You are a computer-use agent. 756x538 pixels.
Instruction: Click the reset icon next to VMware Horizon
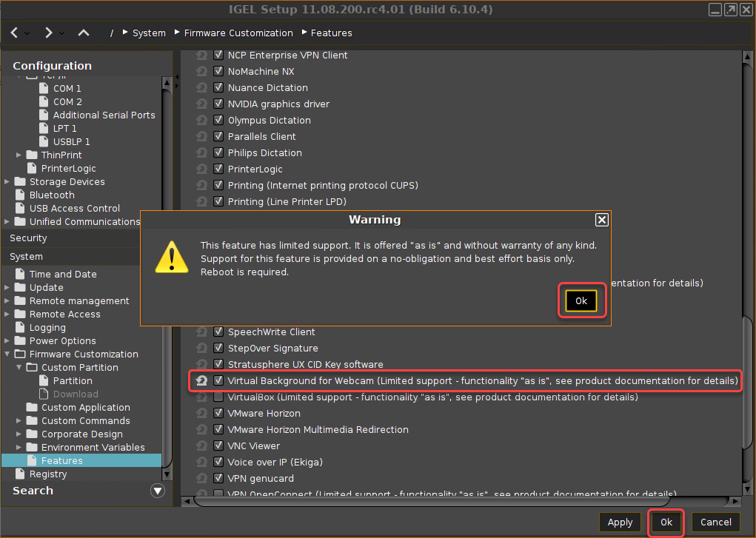[x=201, y=413]
